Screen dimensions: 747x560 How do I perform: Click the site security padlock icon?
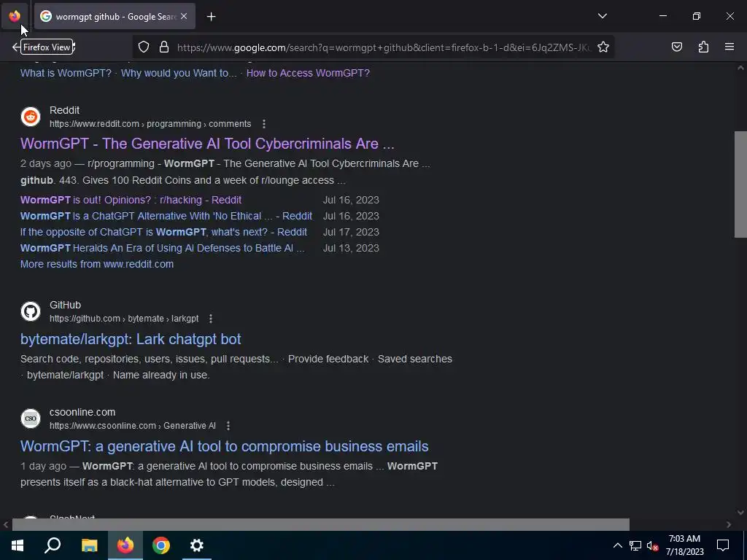[x=164, y=47]
